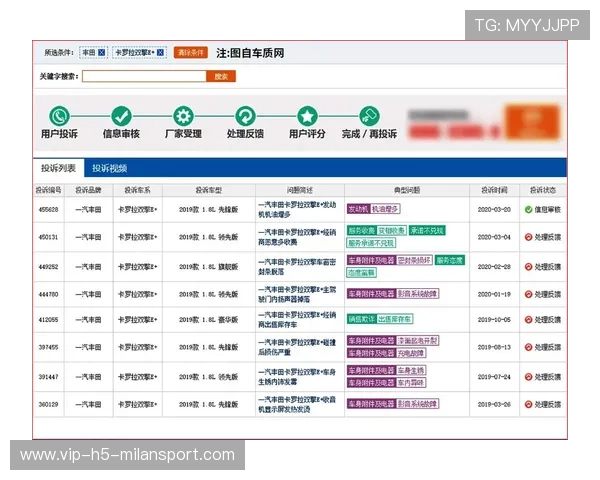The height and width of the screenshot is (480, 600).
Task: Click red status icon for complaint 449252
Action: tap(528, 267)
